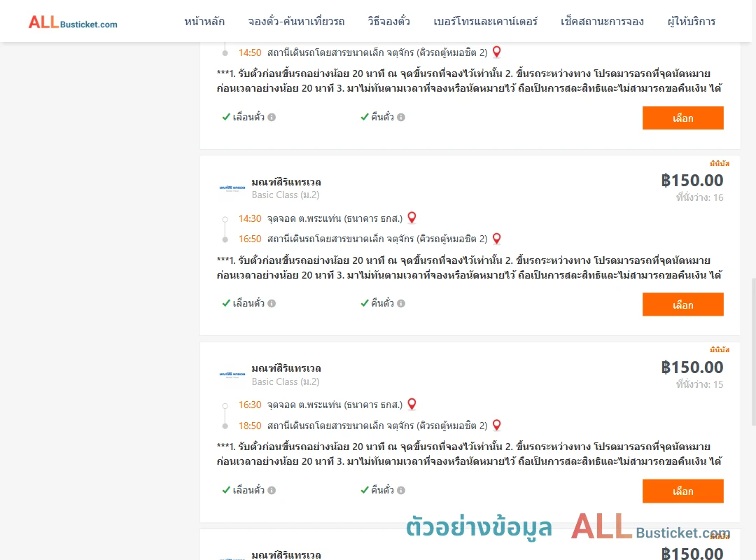Open เช็คสถานะการจอง menu item
Screen dimensions: 756x560
(602, 21)
